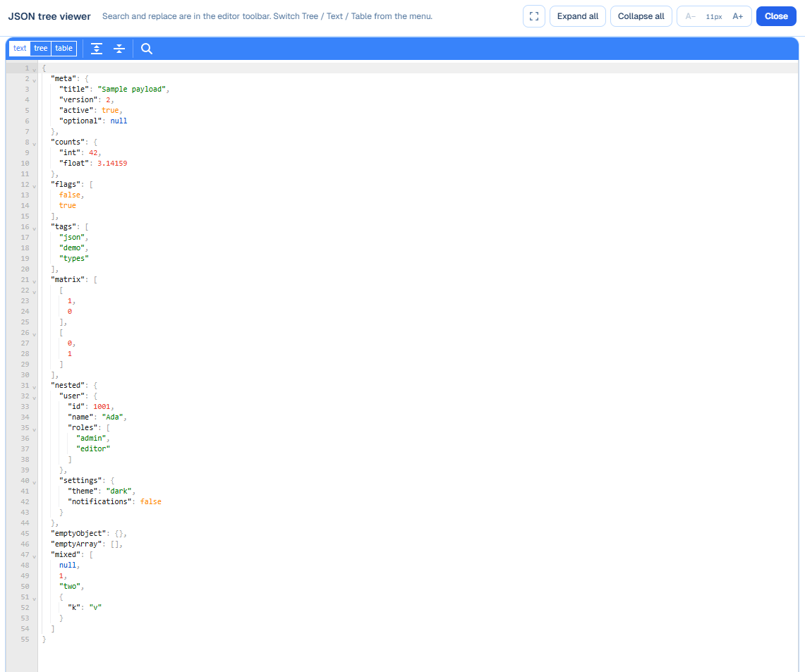805x672 pixels.
Task: Click the 1001 id value
Action: pos(102,407)
